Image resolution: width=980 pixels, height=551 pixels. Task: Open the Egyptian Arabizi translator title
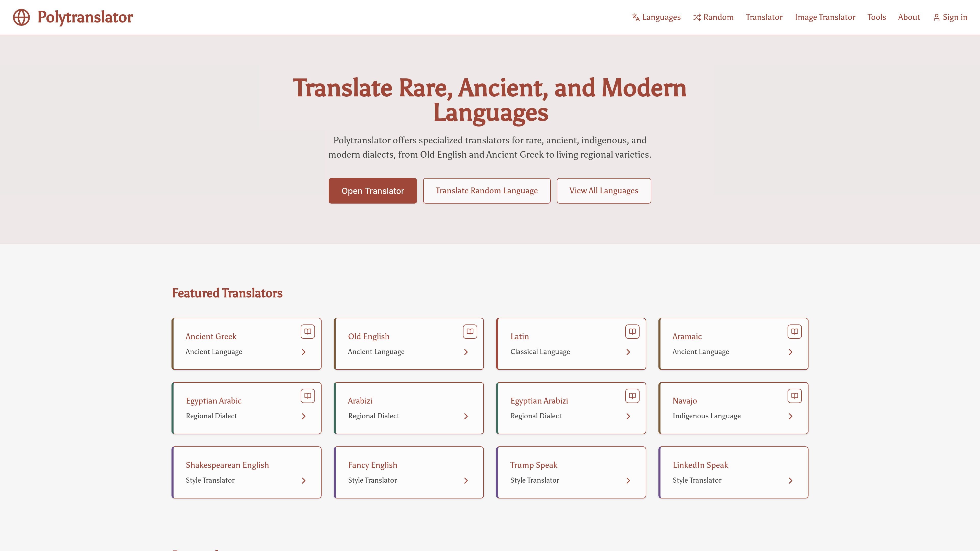[539, 401]
